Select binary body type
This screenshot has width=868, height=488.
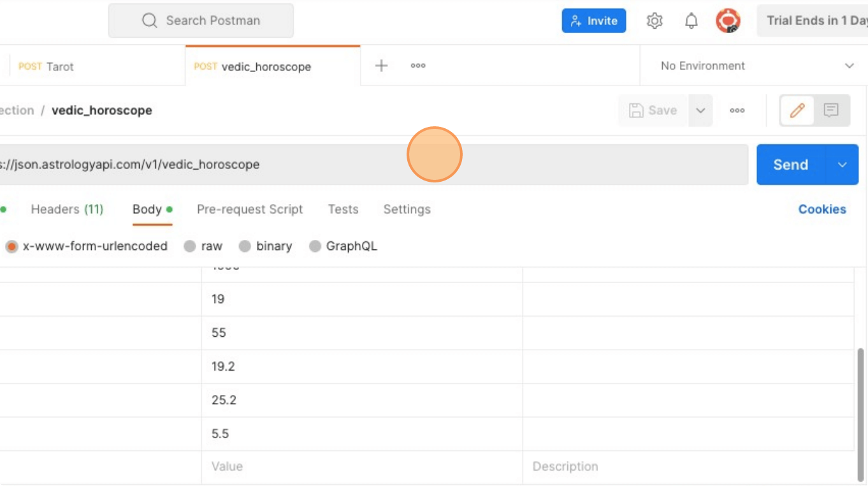pyautogui.click(x=245, y=246)
